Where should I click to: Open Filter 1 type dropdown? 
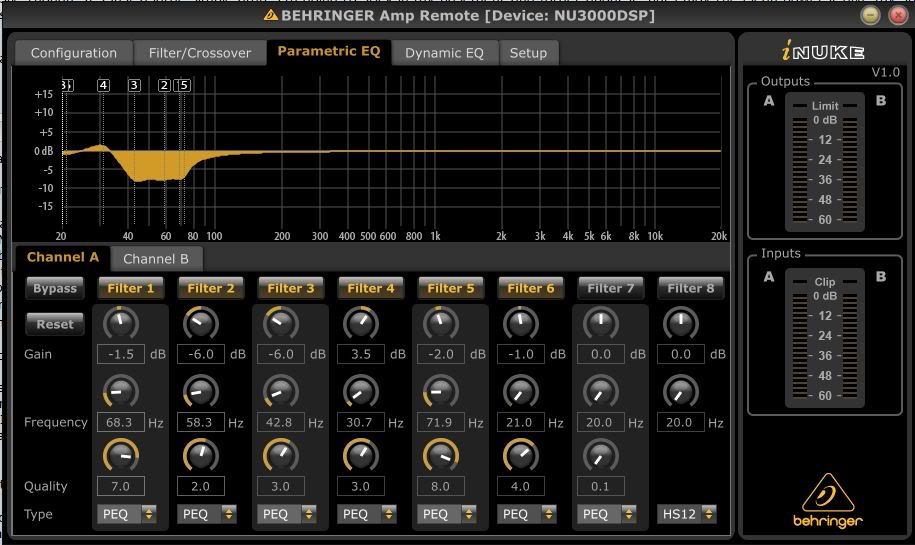coord(127,514)
